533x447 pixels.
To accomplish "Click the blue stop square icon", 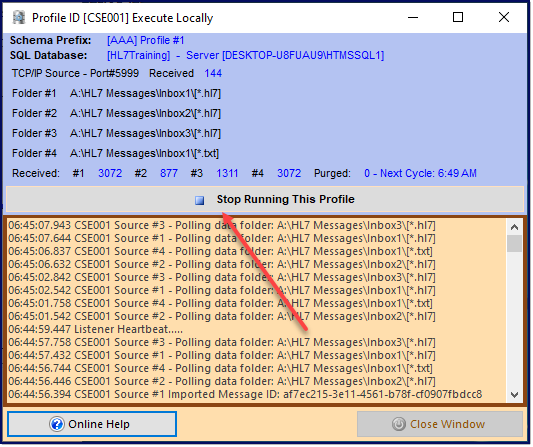I will 200,200.
